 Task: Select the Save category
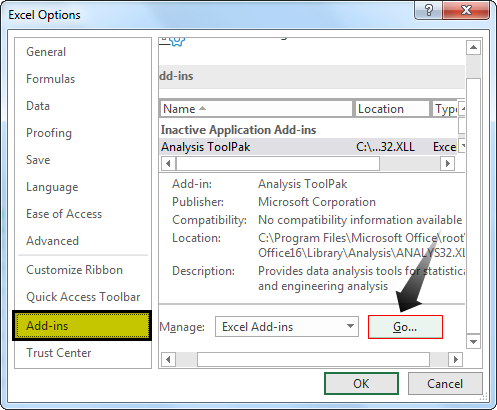[38, 160]
